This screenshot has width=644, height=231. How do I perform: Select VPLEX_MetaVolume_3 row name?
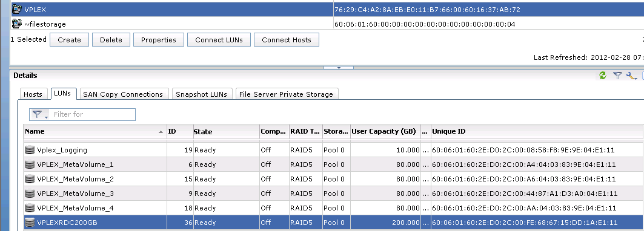coord(75,194)
